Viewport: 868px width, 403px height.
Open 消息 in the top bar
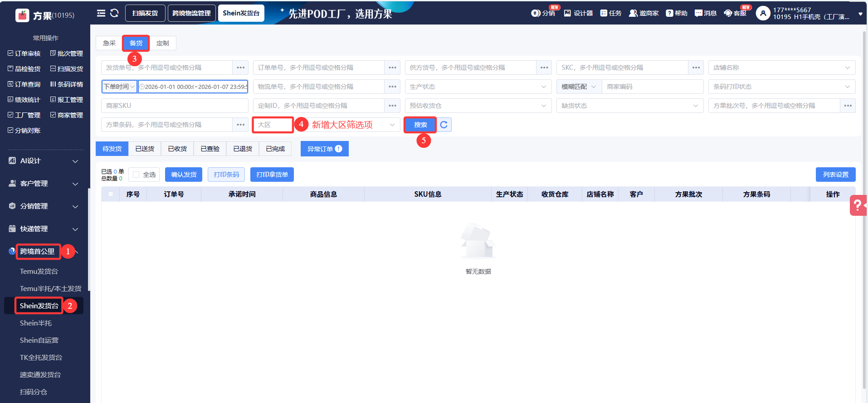pyautogui.click(x=706, y=13)
